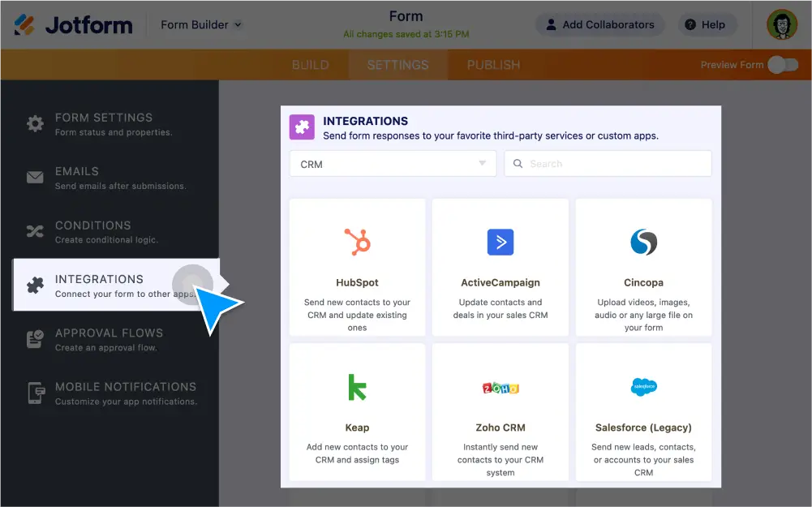This screenshot has width=812, height=507.
Task: Select the HubSpot integration icon
Action: pos(357,243)
